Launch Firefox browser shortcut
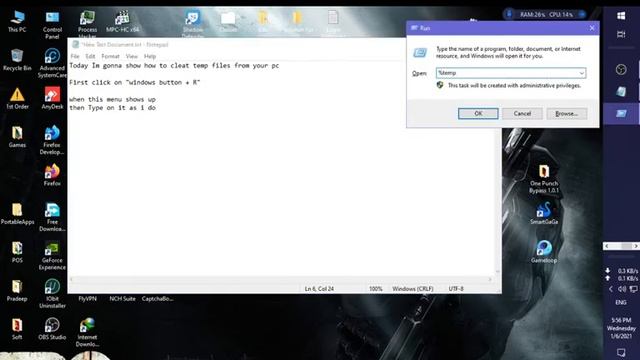 (52, 175)
